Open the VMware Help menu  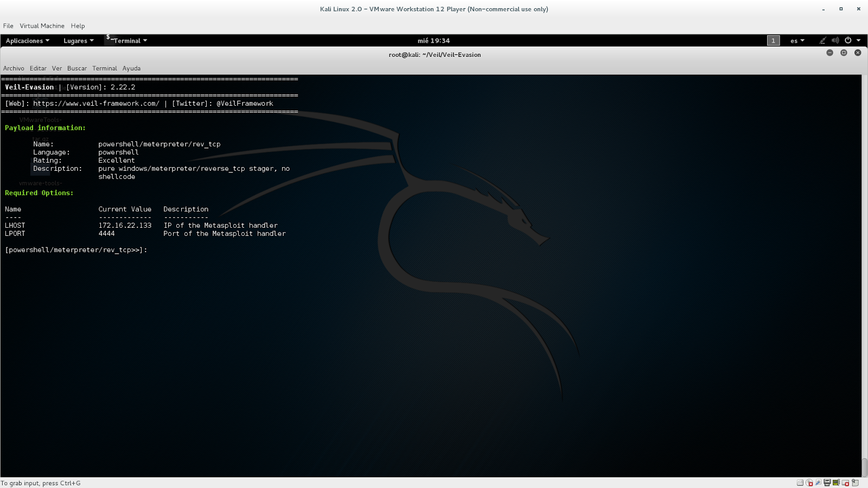[x=78, y=25]
